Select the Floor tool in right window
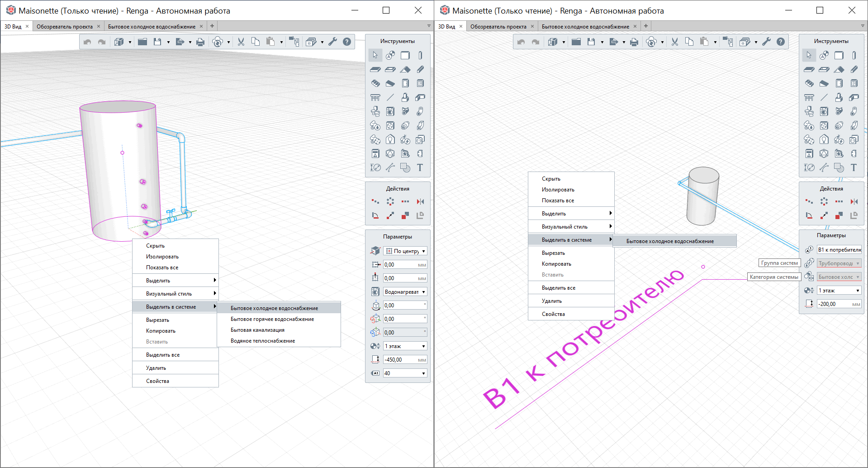The height and width of the screenshot is (468, 868). tap(809, 69)
